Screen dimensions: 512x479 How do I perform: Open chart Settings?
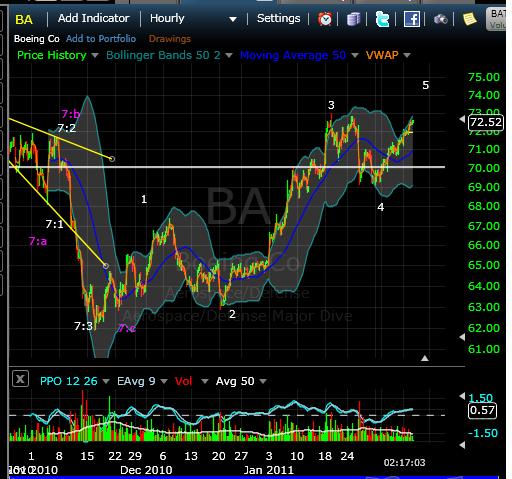click(278, 18)
